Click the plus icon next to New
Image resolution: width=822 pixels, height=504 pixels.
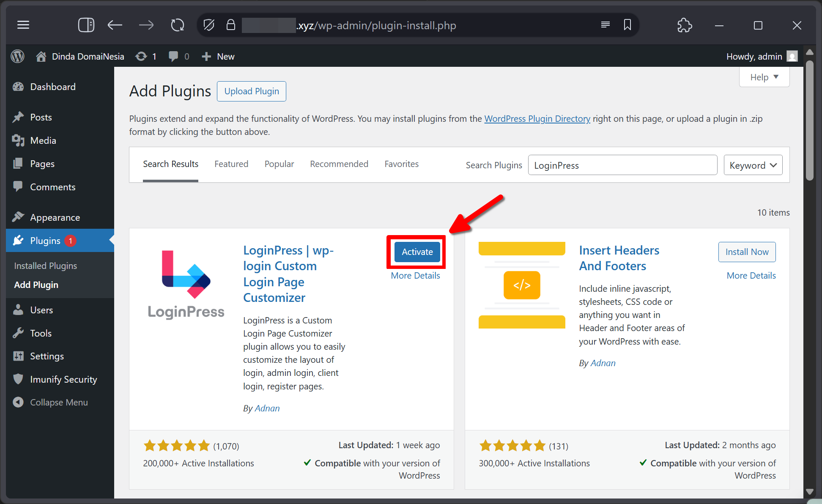click(206, 56)
